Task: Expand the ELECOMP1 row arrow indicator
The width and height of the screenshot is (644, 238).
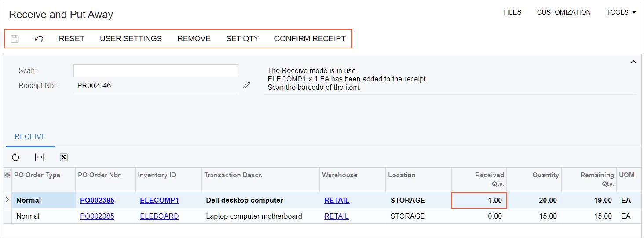Action: [x=7, y=200]
